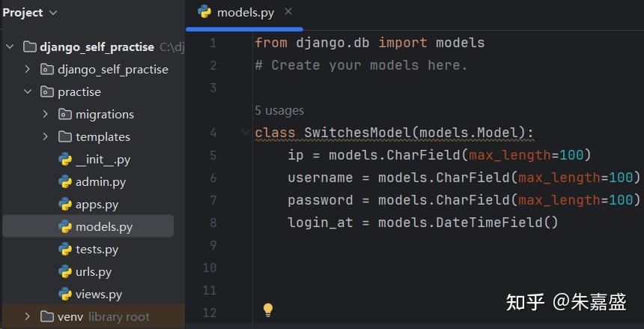Open tests.py from the project tree

[97, 249]
